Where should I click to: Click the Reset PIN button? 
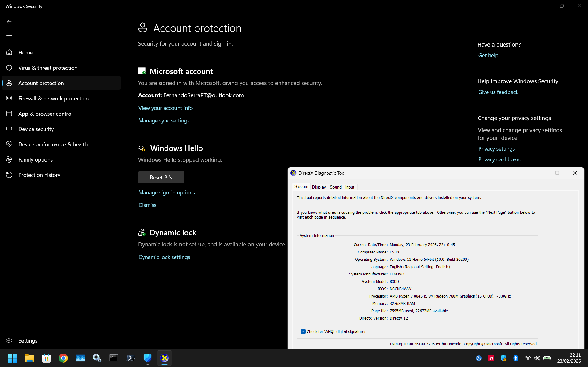pos(161,177)
